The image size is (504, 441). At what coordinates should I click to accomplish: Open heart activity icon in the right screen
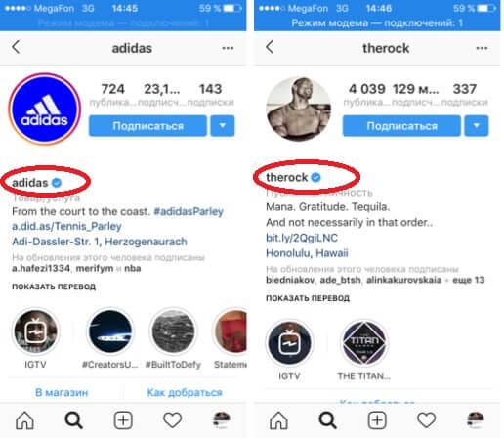point(426,419)
